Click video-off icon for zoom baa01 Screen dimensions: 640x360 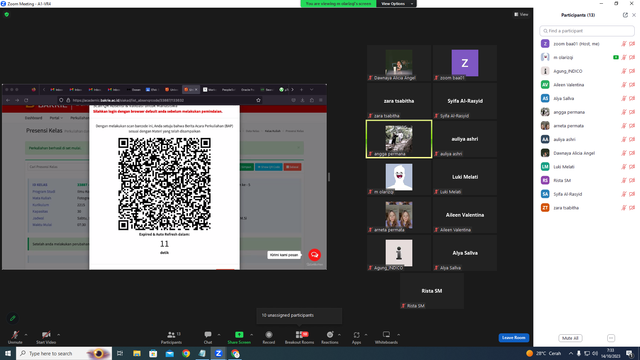pos(632,44)
